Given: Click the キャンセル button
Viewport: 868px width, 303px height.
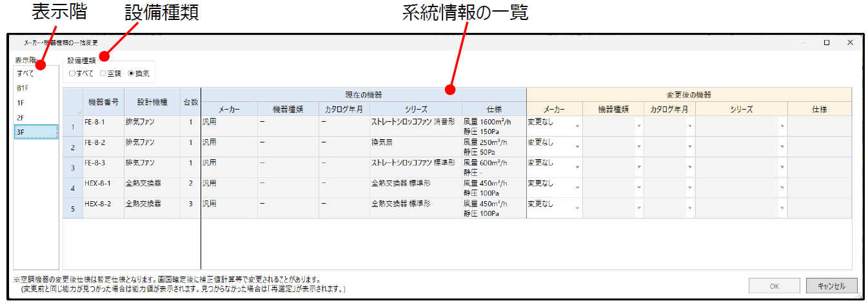Looking at the screenshot, I should tap(831, 286).
